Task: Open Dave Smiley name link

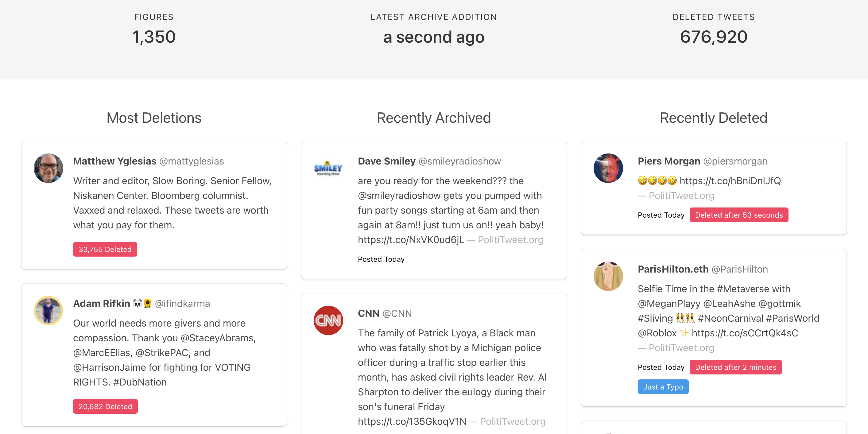Action: pos(387,161)
